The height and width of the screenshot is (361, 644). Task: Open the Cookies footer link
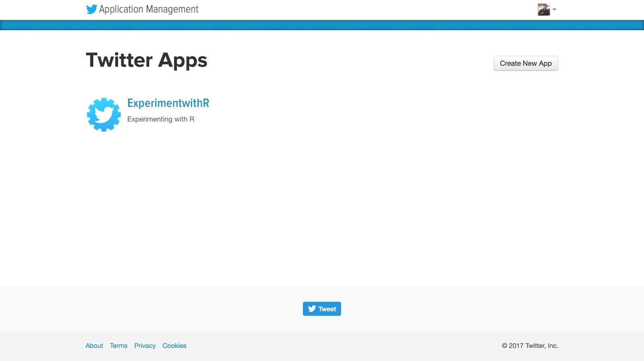174,346
